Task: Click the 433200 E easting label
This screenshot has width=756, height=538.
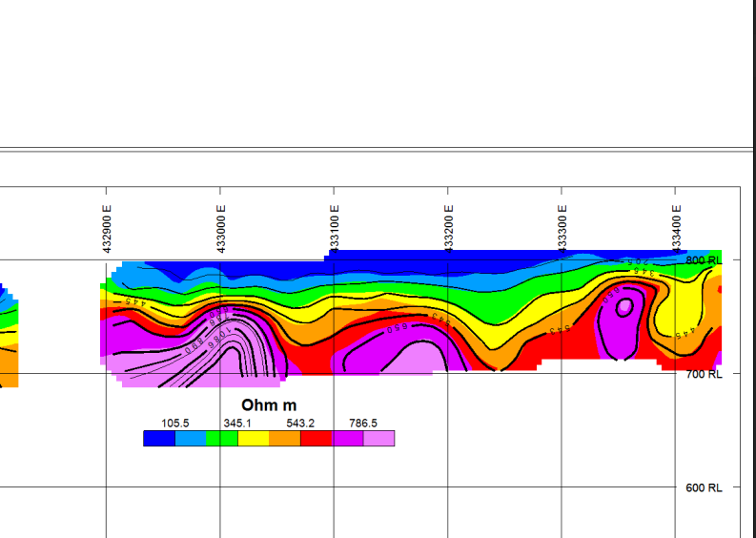Action: (448, 229)
